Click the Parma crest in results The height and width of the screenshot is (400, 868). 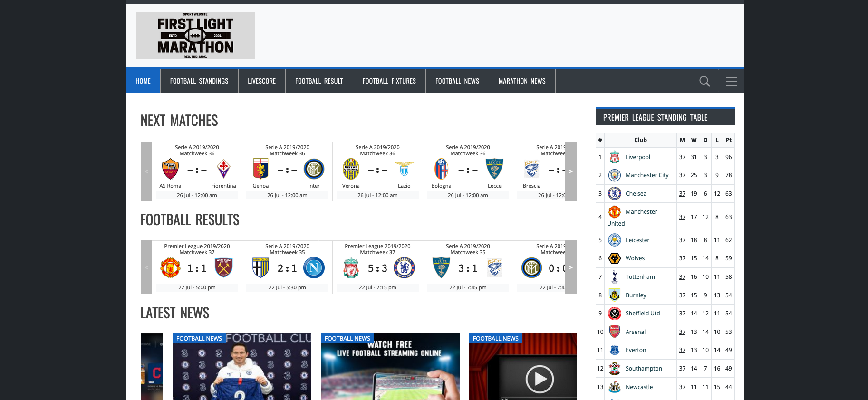click(260, 268)
